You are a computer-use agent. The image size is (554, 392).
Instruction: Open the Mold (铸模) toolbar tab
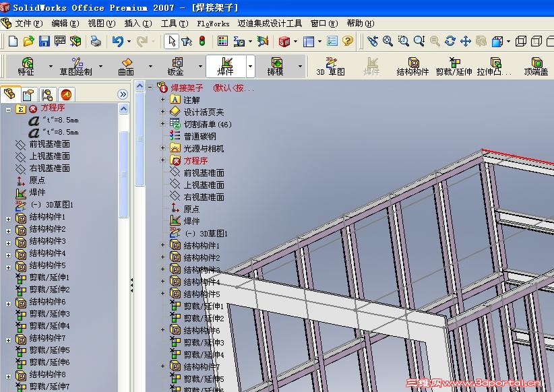pos(275,67)
